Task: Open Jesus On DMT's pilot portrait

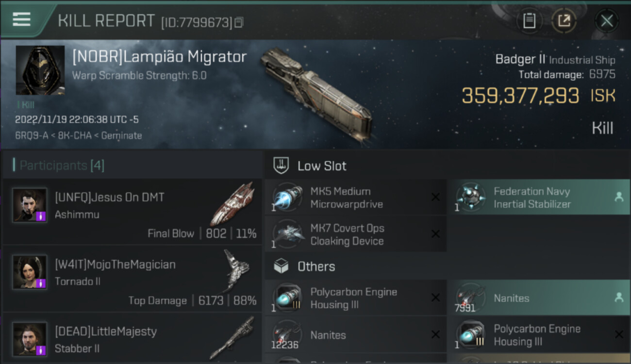Action: pyautogui.click(x=30, y=205)
